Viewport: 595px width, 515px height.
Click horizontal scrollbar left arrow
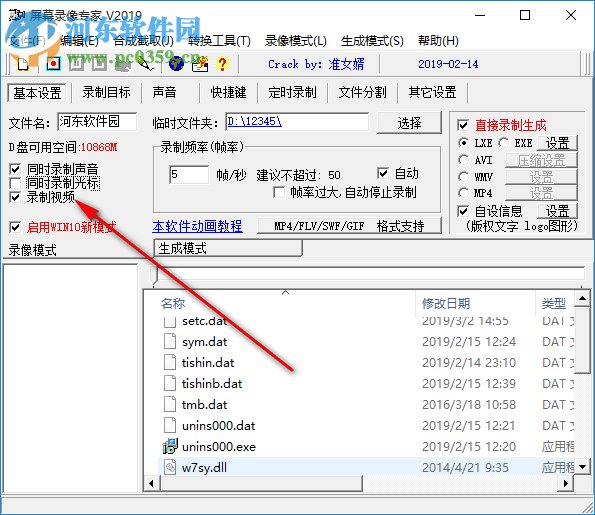pos(152,484)
